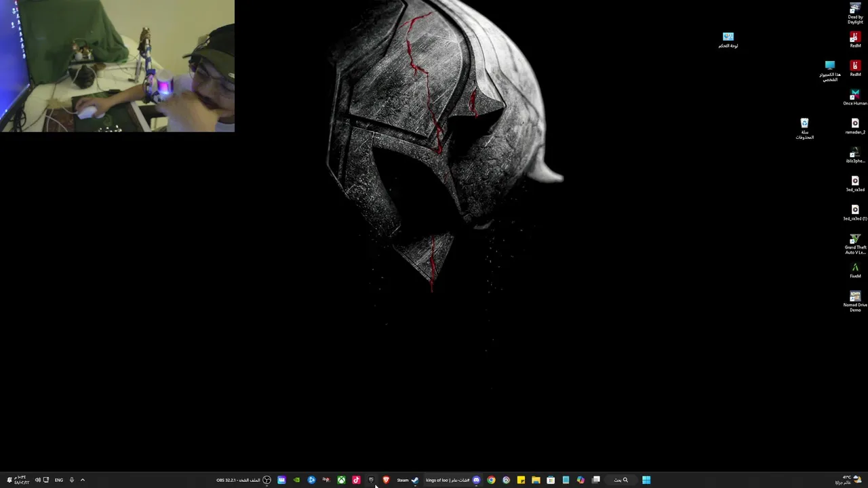The image size is (868, 488).
Task: Open the Xbox app from the taskbar
Action: (341, 480)
